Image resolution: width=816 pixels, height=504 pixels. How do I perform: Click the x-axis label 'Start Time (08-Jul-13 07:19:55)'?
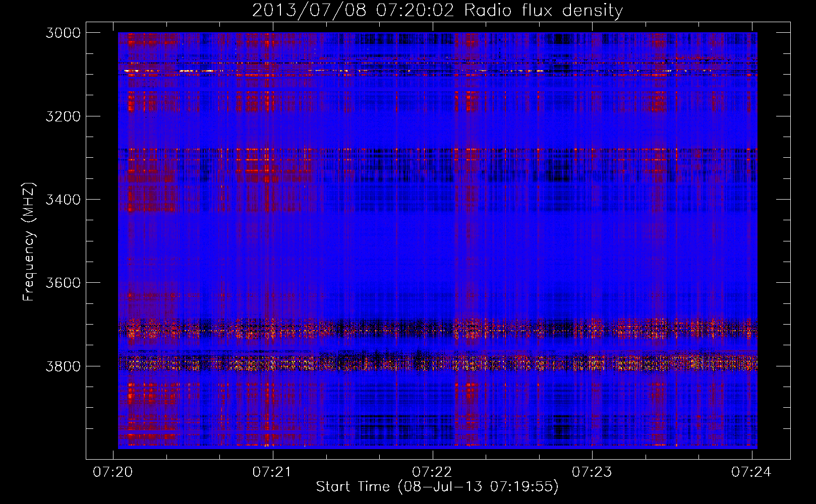coord(437,487)
